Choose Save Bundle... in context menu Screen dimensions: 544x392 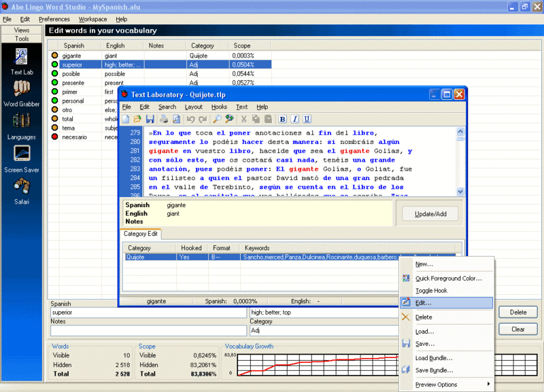coord(447,370)
